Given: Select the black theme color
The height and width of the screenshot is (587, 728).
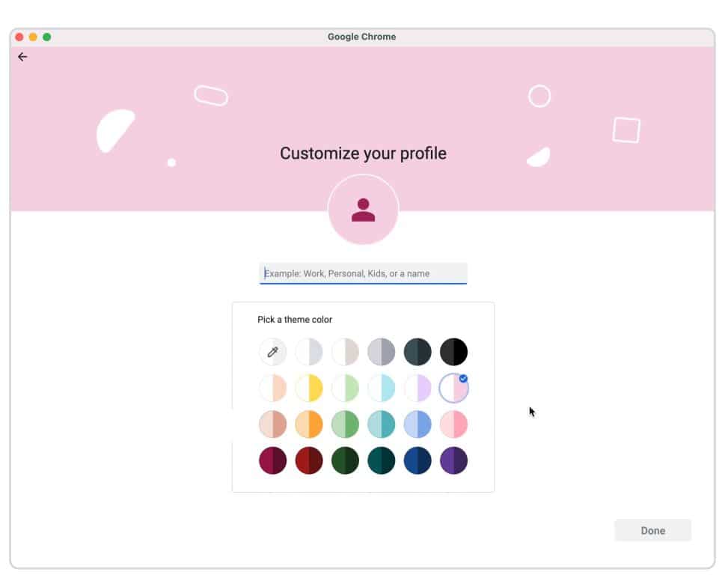Looking at the screenshot, I should coord(453,352).
